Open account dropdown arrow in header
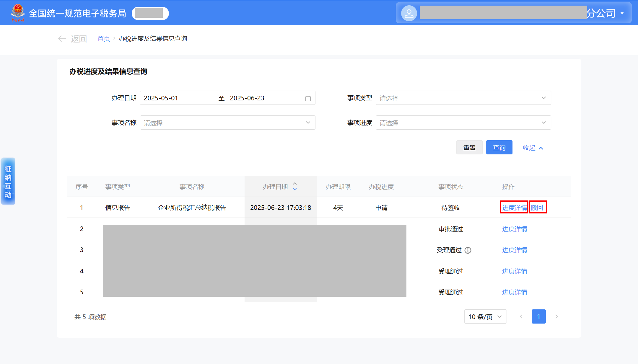The width and height of the screenshot is (638, 364). pos(622,13)
